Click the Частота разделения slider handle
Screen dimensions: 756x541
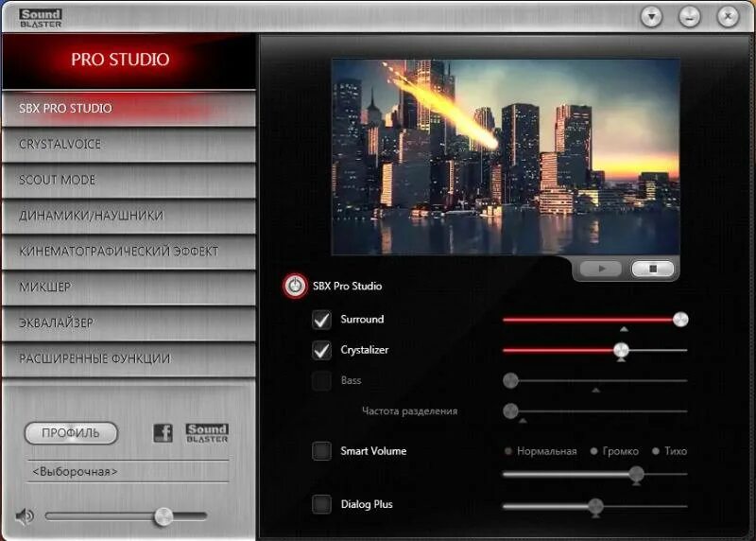click(x=510, y=411)
